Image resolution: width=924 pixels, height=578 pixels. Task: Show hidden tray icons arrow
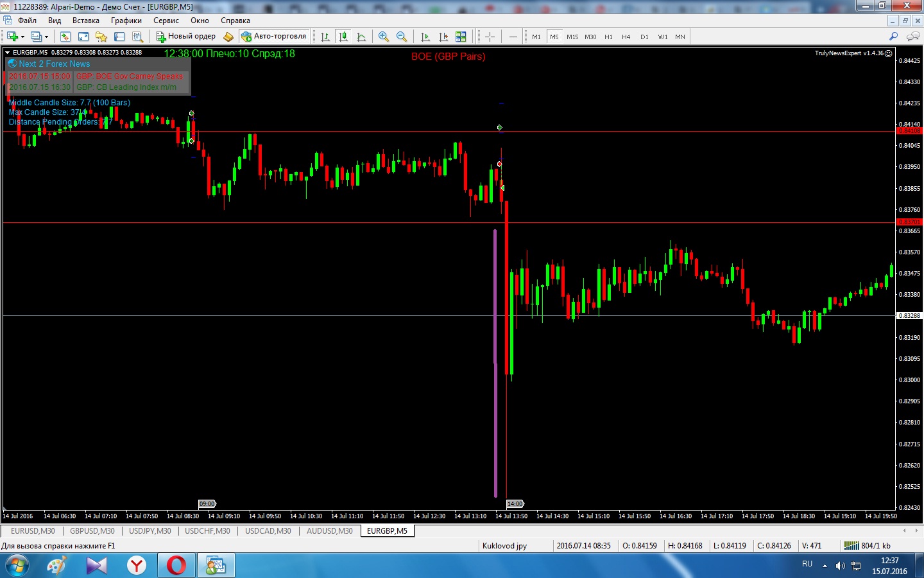825,566
